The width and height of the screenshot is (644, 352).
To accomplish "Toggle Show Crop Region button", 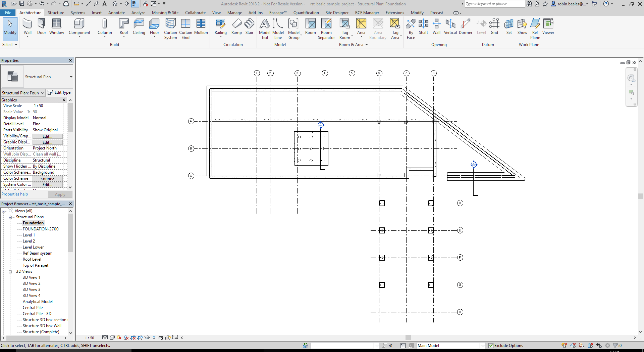I will tap(140, 338).
